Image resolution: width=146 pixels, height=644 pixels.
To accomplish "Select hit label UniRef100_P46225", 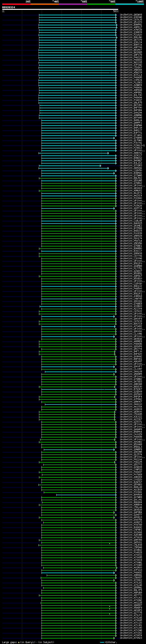I will coord(131,462).
